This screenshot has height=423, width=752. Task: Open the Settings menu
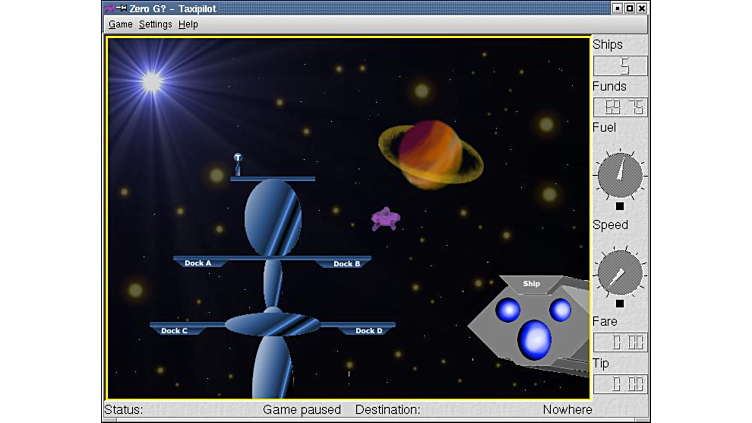coord(155,24)
